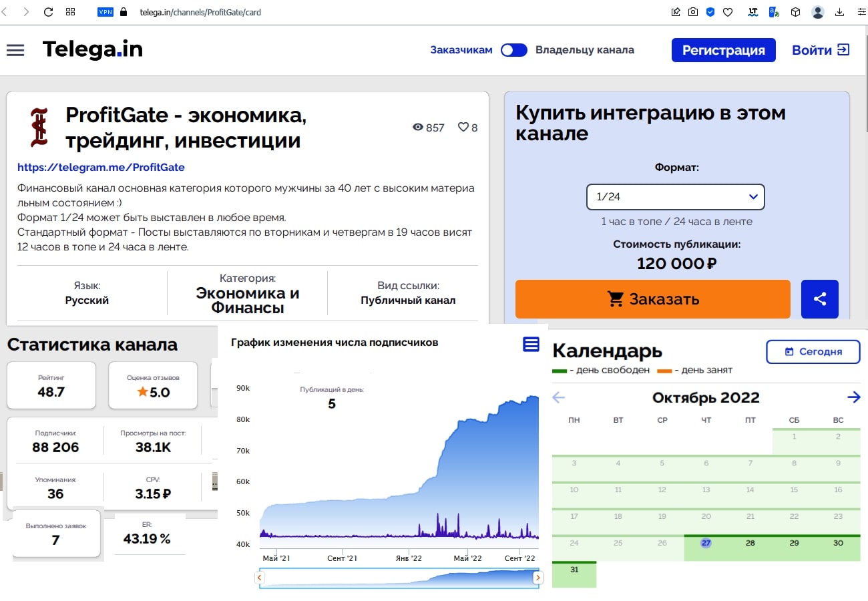Viewport: 868px width, 601px height.
Task: Click the Telega.in logo
Action: [x=93, y=49]
